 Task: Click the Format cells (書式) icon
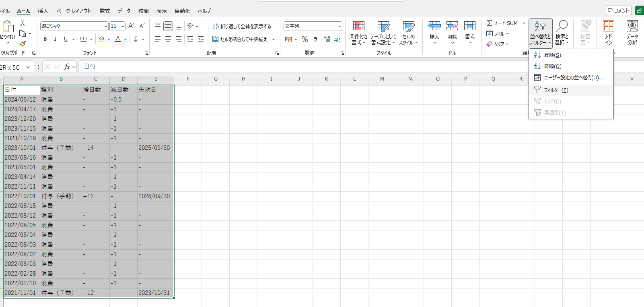(470, 26)
